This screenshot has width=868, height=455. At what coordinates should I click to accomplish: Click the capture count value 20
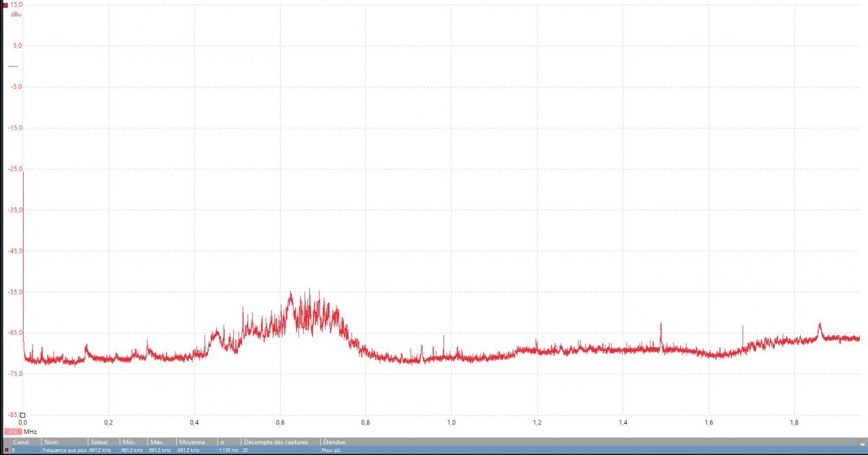click(x=245, y=450)
